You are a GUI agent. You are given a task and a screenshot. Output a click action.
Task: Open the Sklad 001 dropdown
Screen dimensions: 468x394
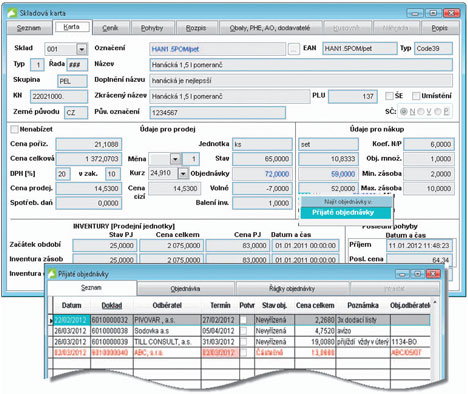82,49
